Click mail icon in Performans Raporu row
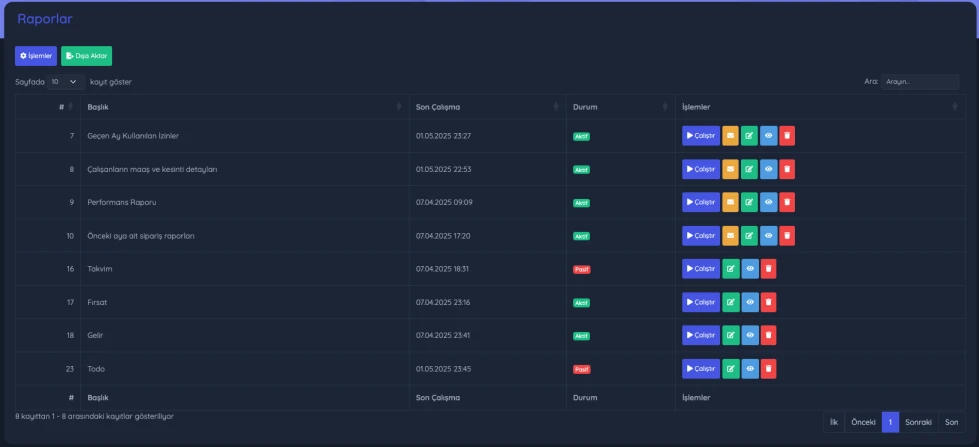 tap(730, 202)
